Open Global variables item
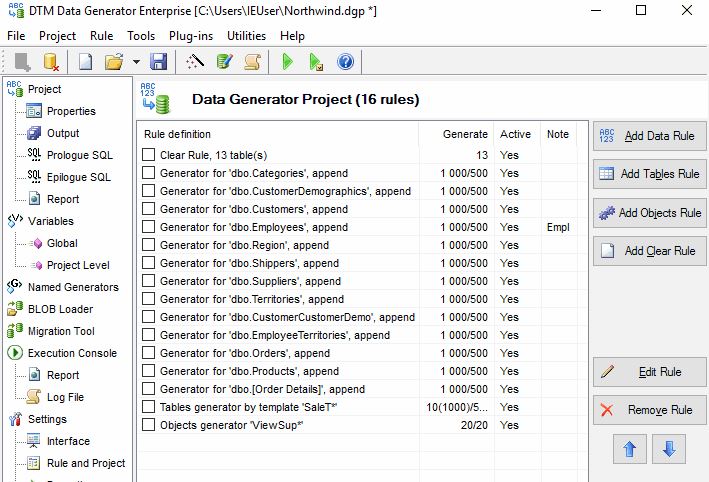 coord(62,243)
